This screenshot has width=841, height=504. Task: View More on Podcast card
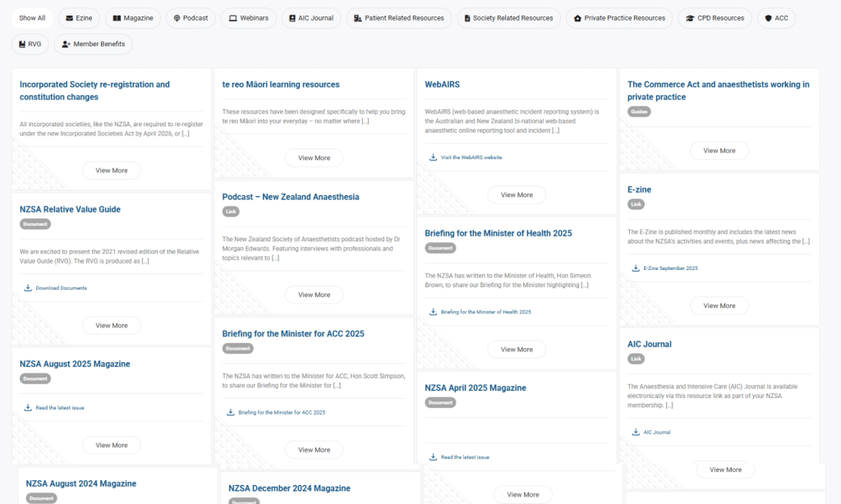point(315,295)
